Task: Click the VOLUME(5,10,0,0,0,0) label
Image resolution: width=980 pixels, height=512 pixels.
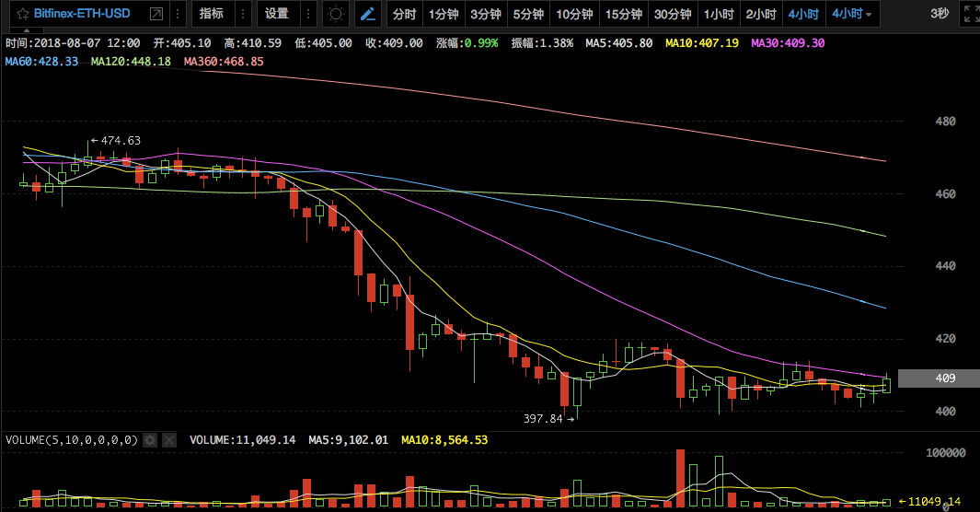Action: tap(72, 440)
